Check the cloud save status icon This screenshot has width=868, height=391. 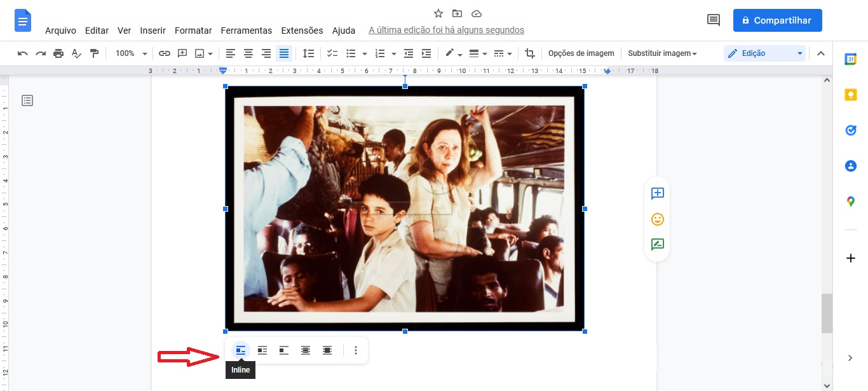click(x=476, y=13)
